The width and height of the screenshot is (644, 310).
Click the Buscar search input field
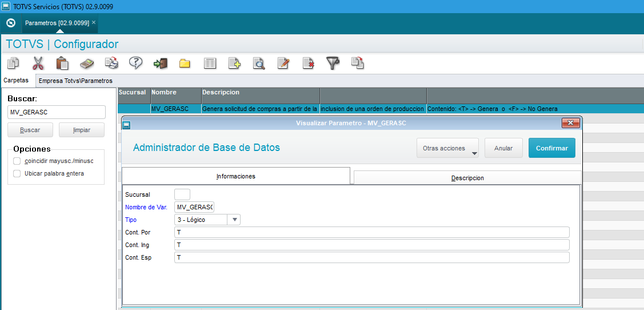click(x=57, y=112)
